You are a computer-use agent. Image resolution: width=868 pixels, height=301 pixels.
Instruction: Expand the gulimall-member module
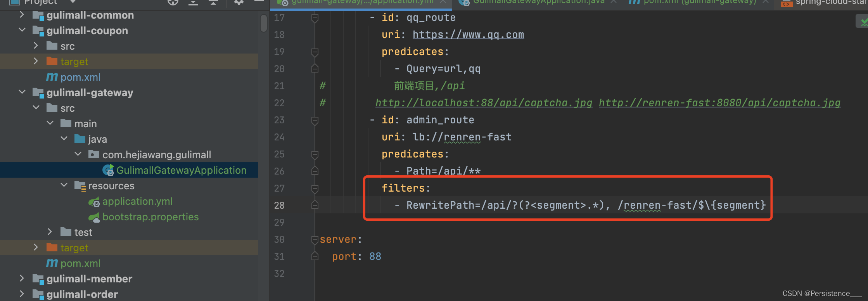coord(22,278)
